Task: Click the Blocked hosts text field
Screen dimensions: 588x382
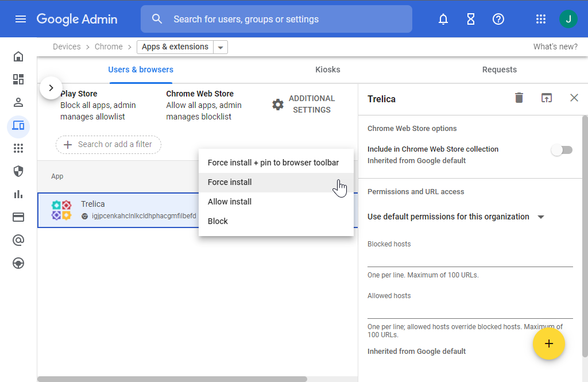Action: tap(470, 259)
